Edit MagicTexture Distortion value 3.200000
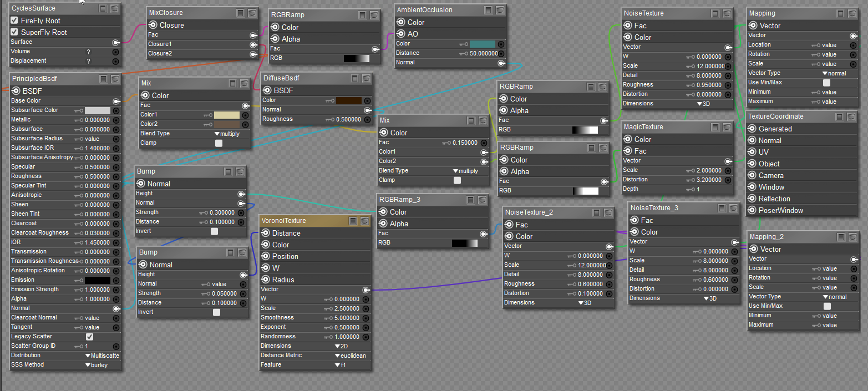Viewport: 868px width, 391px height. click(x=708, y=180)
